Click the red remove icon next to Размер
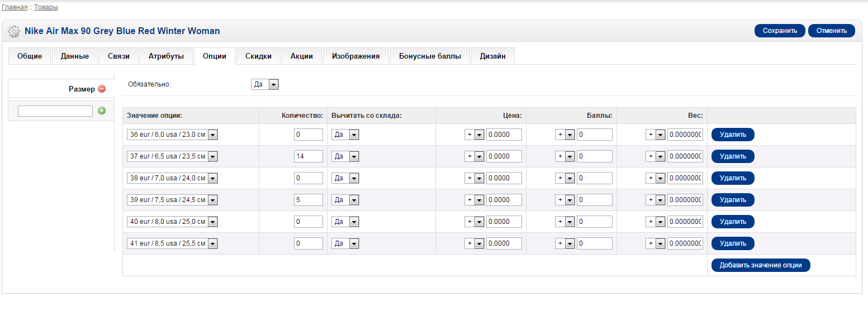This screenshot has height=311, width=868. [x=102, y=89]
